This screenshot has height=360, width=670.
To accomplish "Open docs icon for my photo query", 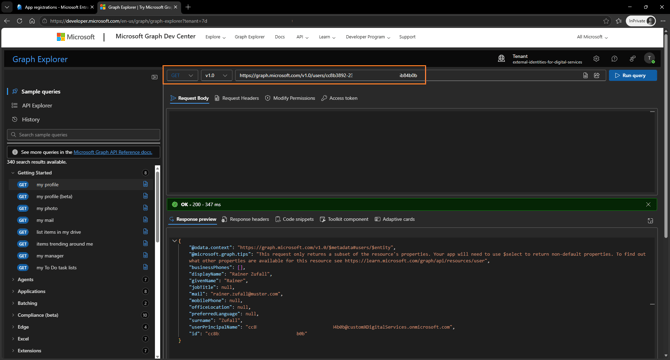I will point(145,208).
